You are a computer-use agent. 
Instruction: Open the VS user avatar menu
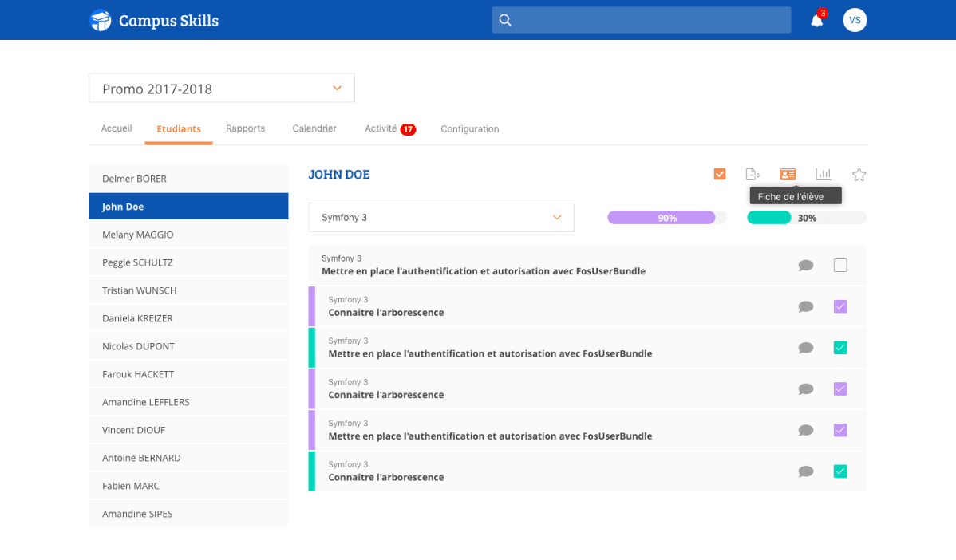[855, 20]
